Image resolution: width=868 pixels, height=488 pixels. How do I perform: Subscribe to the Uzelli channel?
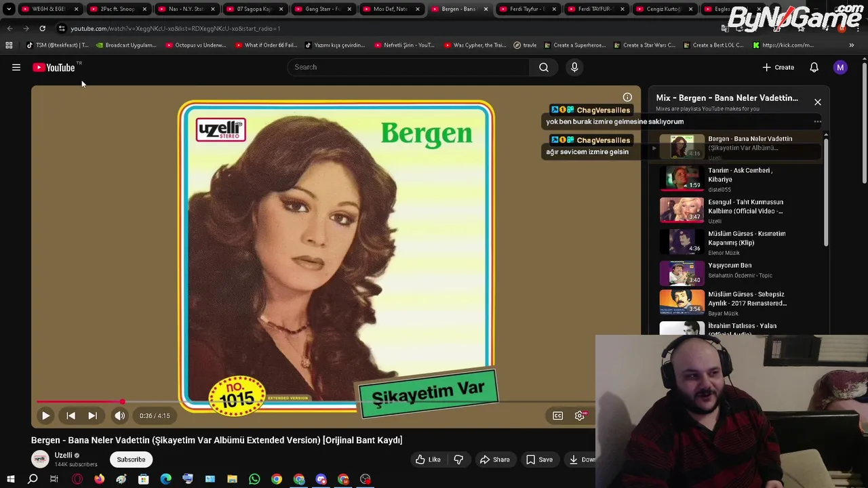pyautogui.click(x=131, y=460)
